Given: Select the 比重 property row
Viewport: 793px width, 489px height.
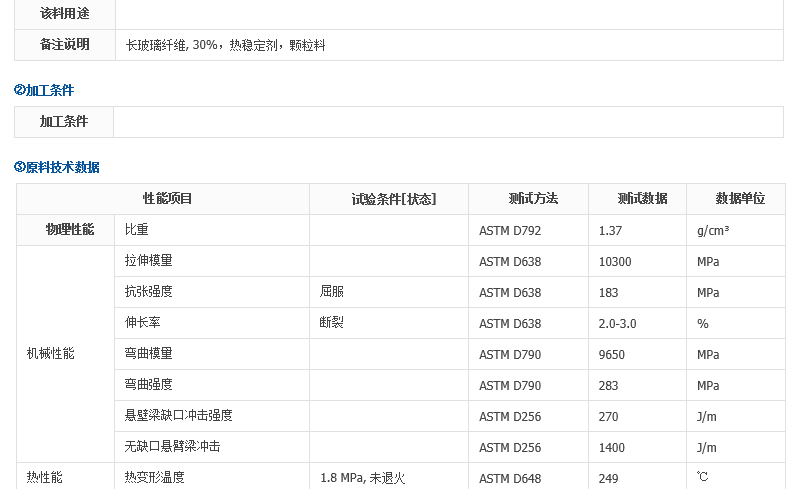Looking at the screenshot, I should 401,230.
